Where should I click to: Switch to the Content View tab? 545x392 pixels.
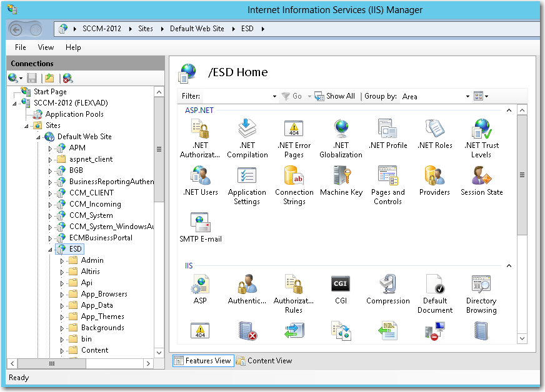pos(264,361)
